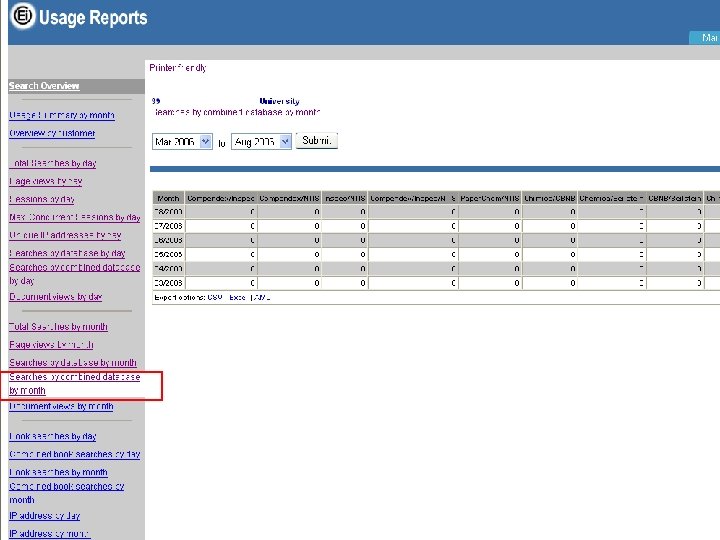Select the 04/2005 month cell
Viewport: 720px width, 540px height.
click(x=169, y=269)
